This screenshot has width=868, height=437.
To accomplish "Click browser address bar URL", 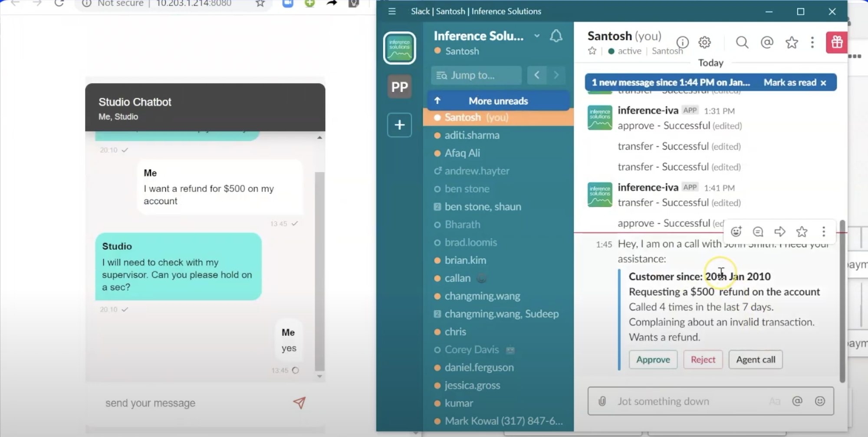I will tap(194, 3).
